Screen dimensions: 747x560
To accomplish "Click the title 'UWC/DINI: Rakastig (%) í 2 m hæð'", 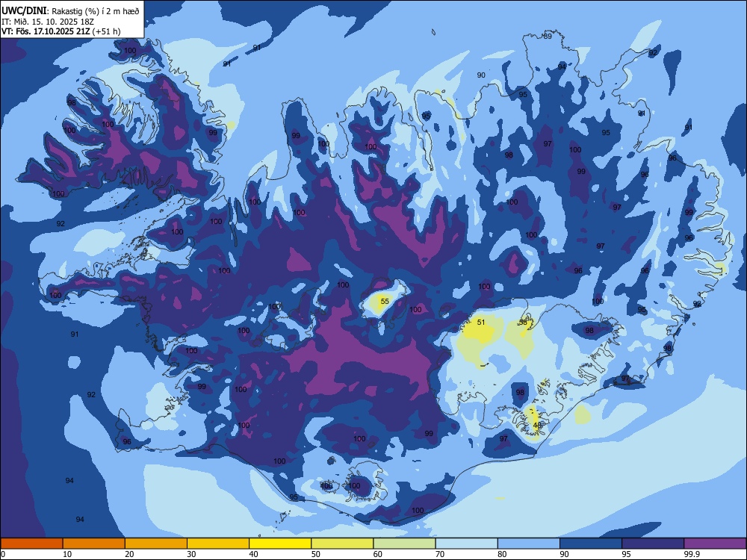I will [x=70, y=11].
